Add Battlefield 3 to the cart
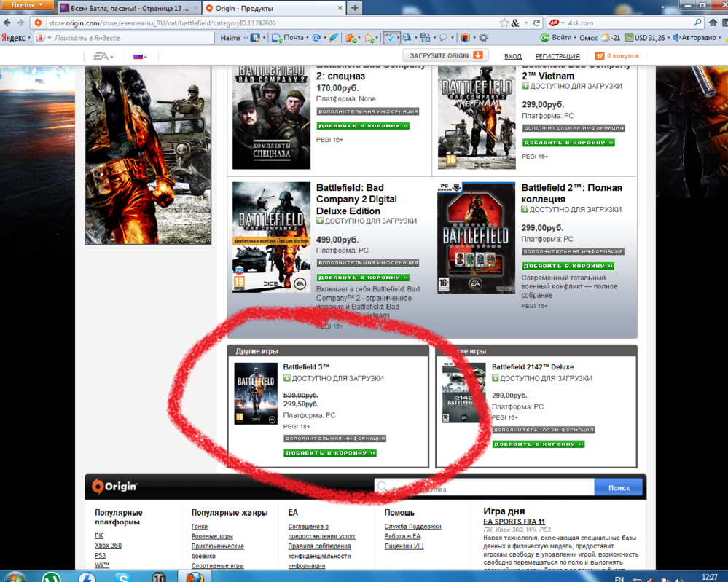 coord(329,452)
